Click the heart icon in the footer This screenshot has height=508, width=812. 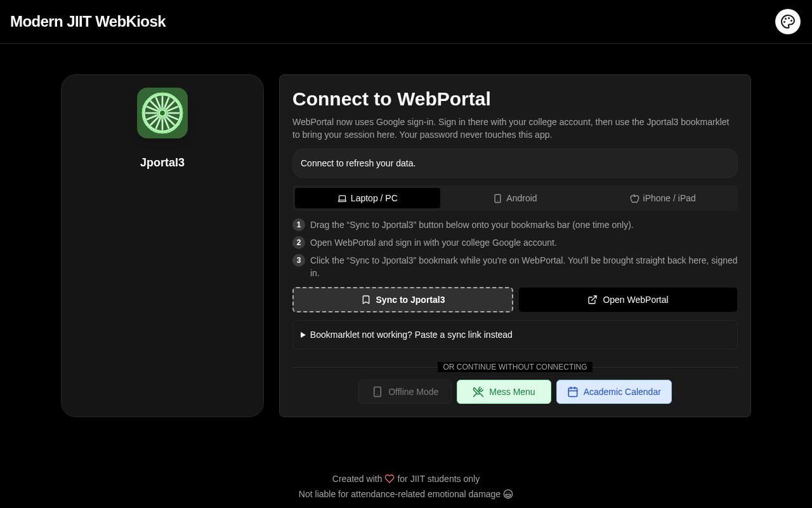390,479
